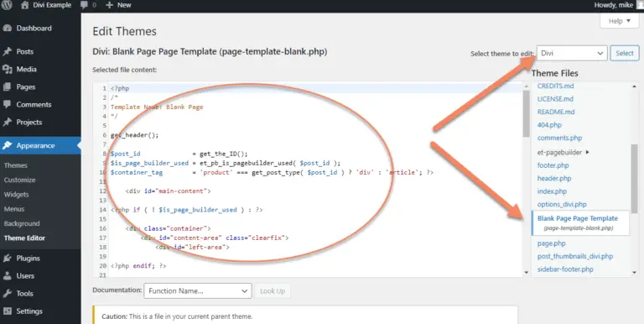
Task: Open the Settings sliders icon
Action: pyautogui.click(x=7, y=311)
